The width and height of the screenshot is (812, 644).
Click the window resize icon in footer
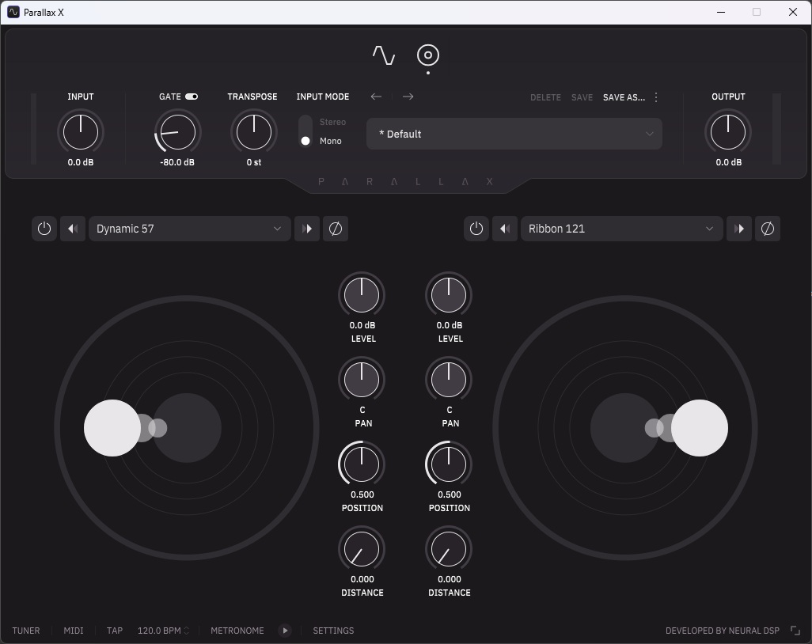795,631
